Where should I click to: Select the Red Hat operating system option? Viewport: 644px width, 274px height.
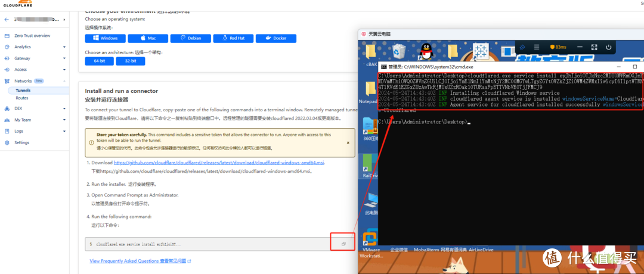click(x=233, y=38)
